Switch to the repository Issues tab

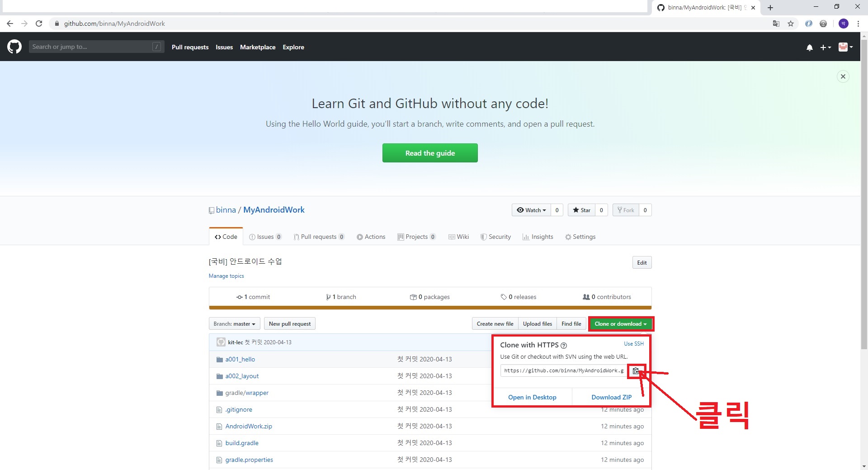[265, 237]
